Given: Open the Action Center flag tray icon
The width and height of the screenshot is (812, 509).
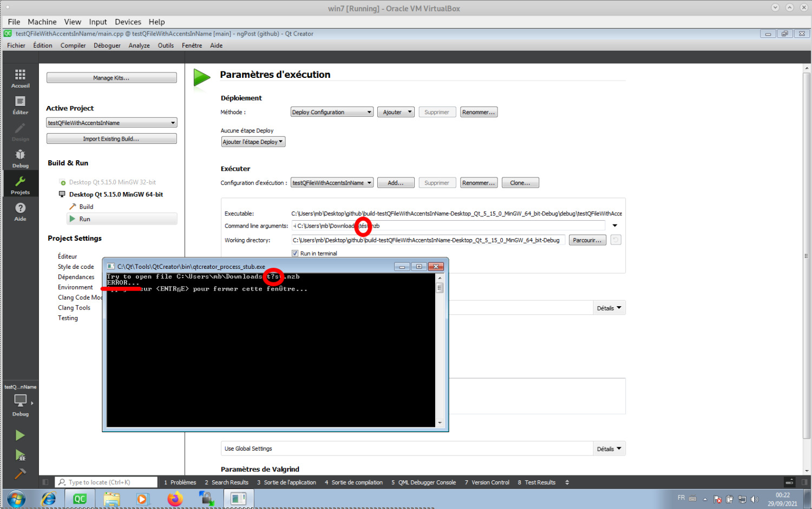Looking at the screenshot, I should [x=717, y=499].
